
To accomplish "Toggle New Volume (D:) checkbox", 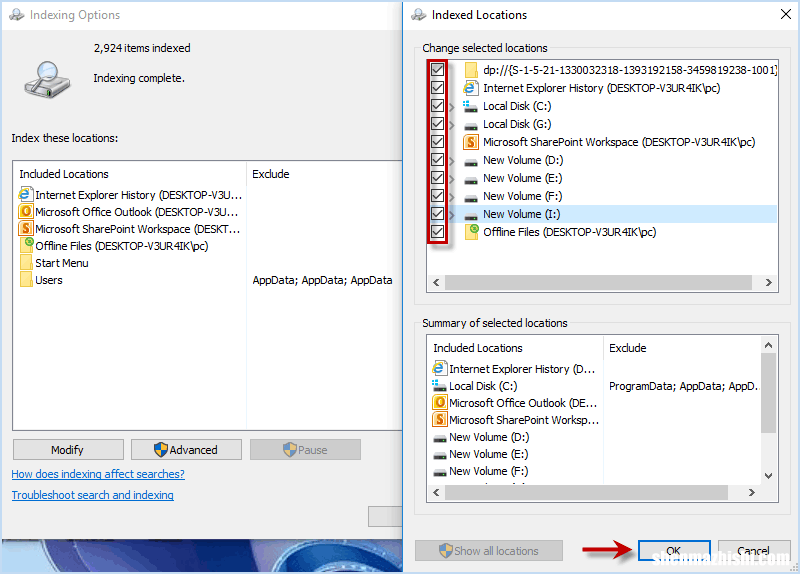I will (x=437, y=160).
